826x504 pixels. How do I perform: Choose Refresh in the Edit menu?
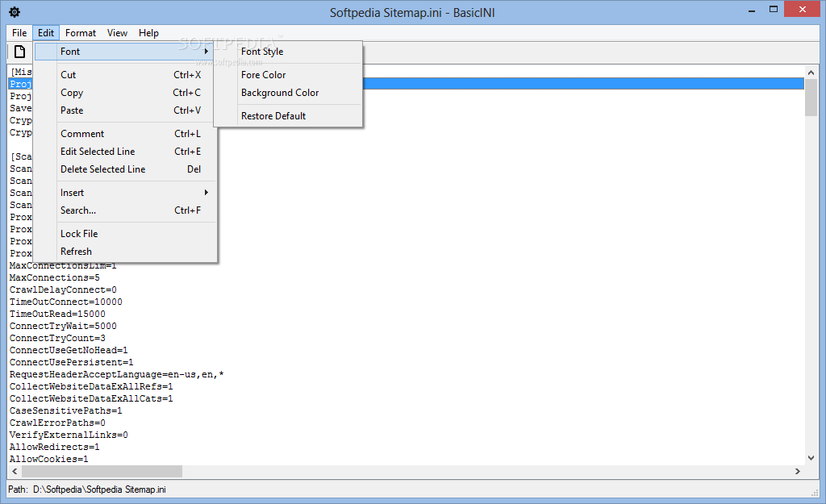125,252
